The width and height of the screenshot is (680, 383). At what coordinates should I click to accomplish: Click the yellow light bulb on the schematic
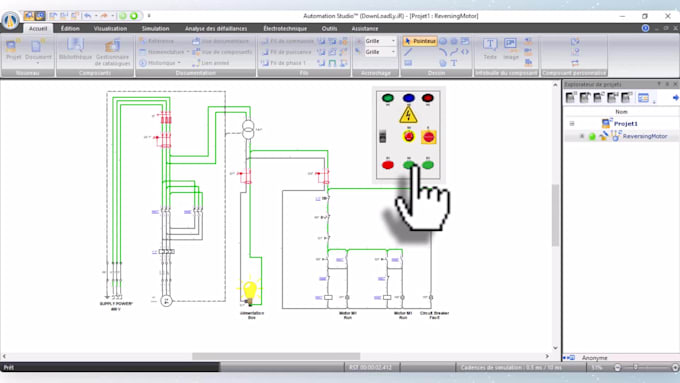click(x=250, y=291)
